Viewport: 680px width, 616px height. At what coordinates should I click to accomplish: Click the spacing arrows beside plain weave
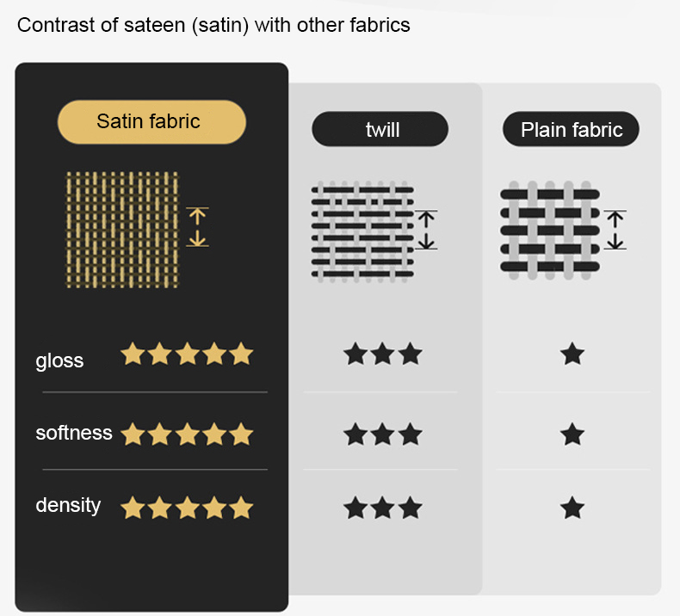tap(615, 230)
